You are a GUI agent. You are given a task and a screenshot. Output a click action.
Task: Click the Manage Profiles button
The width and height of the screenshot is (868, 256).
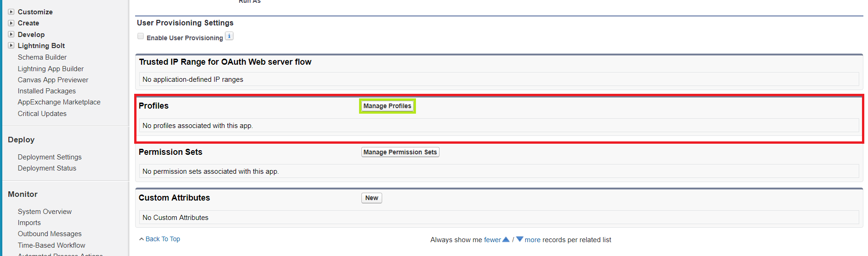[387, 106]
